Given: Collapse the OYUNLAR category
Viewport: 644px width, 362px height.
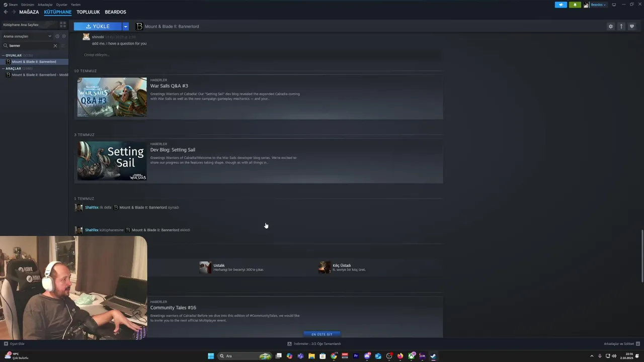Looking at the screenshot, I should [x=4, y=55].
